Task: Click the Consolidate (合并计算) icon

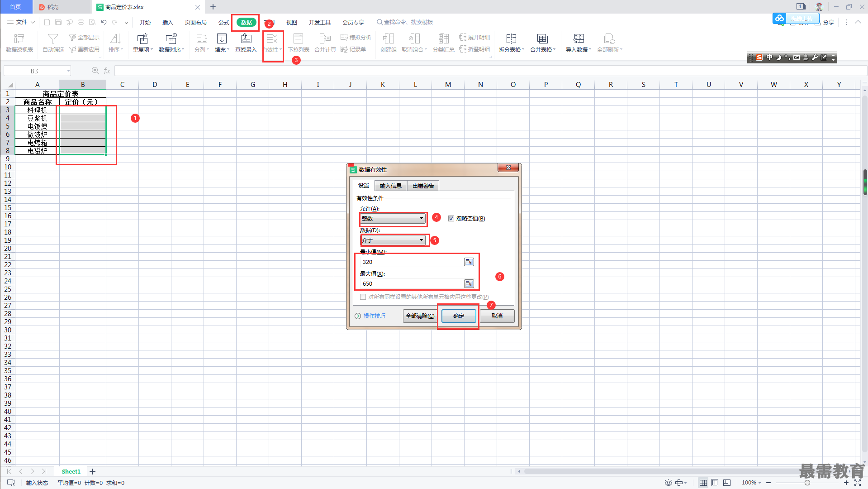Action: [x=325, y=39]
